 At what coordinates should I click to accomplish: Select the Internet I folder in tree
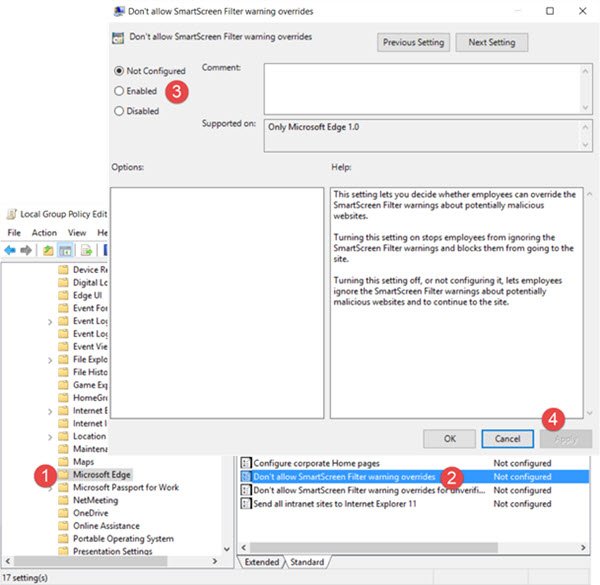90,423
